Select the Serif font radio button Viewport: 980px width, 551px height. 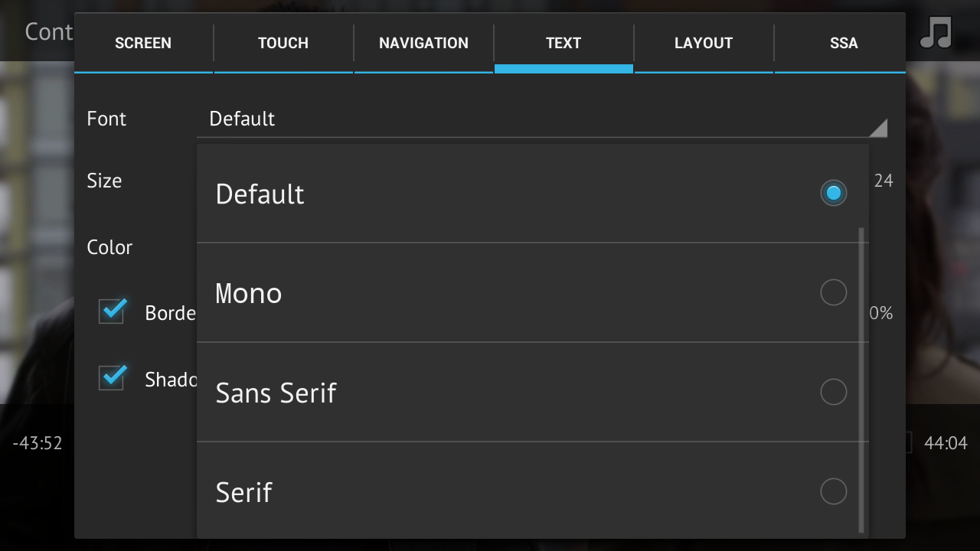[x=833, y=491]
